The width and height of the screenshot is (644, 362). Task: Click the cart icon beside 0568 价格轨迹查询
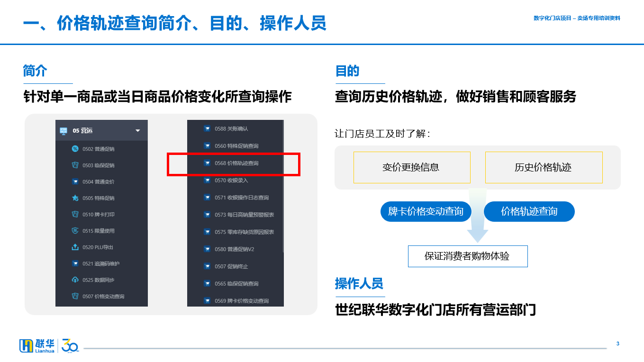click(x=207, y=163)
